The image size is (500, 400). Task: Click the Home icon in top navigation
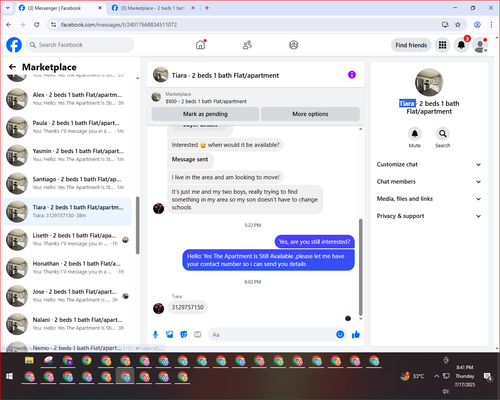200,45
